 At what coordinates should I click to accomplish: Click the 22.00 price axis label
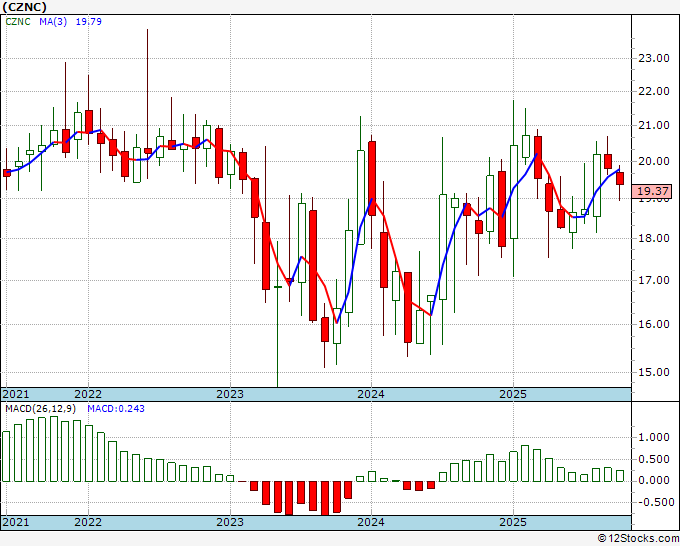[x=654, y=92]
